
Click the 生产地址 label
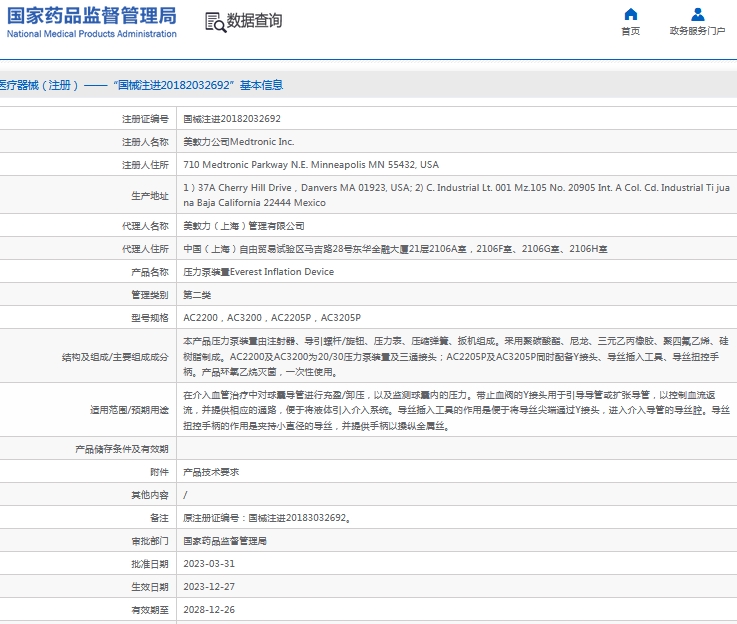click(x=150, y=196)
